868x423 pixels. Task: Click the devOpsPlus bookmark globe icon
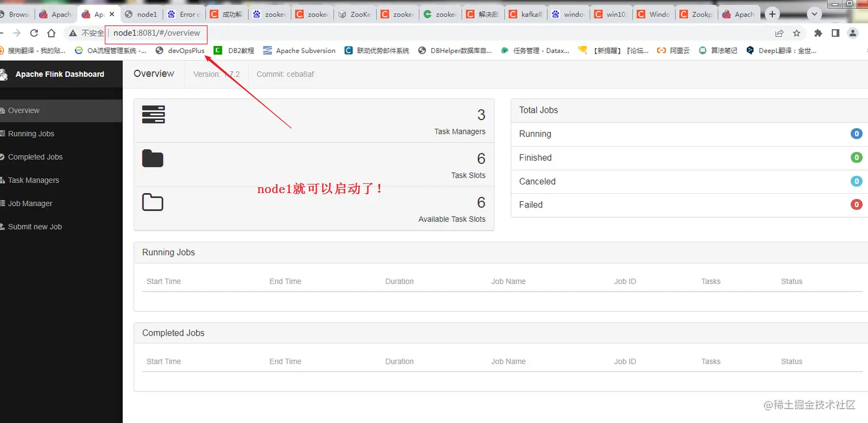160,51
